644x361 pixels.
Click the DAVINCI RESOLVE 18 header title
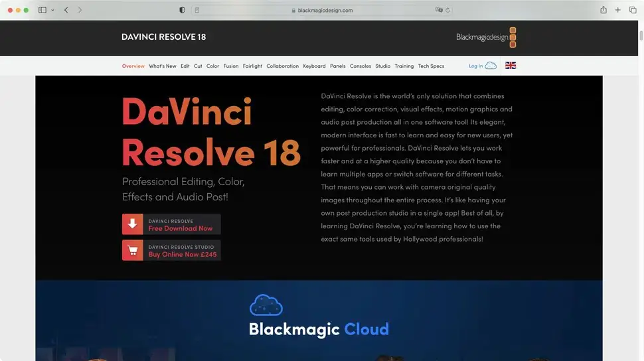pos(164,37)
